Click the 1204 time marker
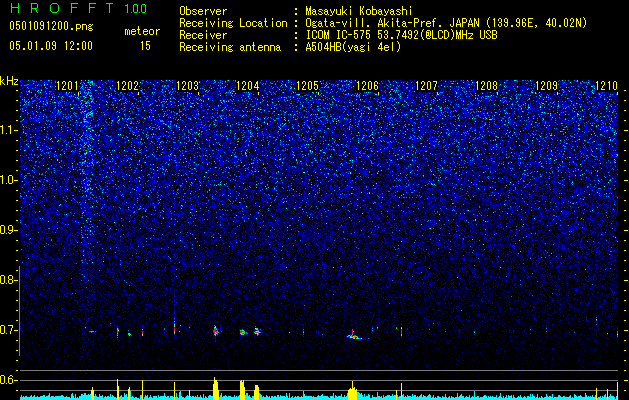 click(248, 85)
